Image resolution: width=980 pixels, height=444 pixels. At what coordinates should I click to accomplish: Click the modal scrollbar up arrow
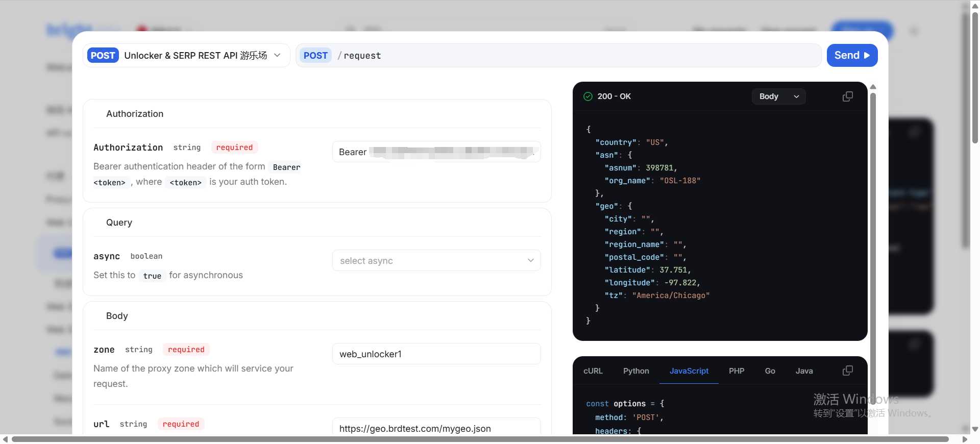tap(873, 87)
